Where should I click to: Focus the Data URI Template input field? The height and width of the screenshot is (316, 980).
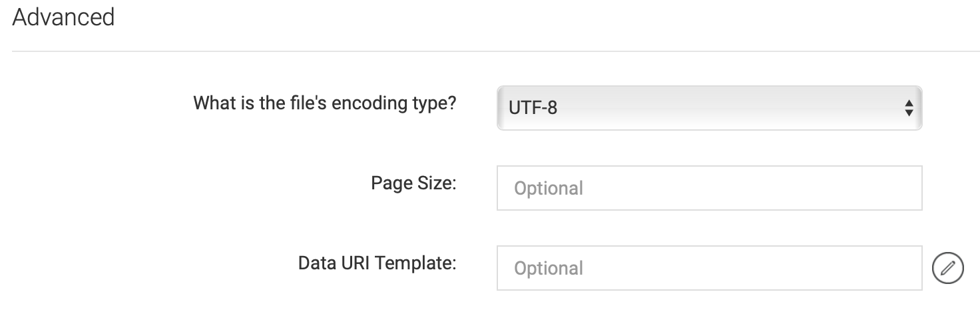pyautogui.click(x=709, y=268)
